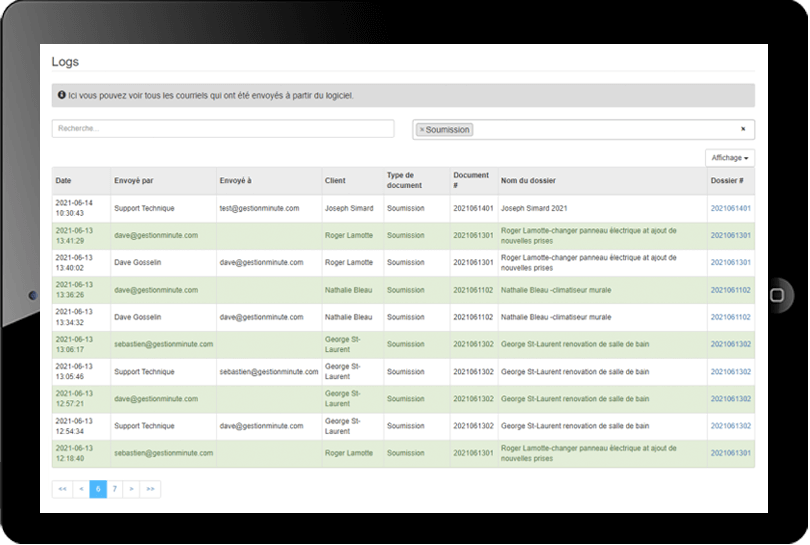Go to next page arrow
The width and height of the screenshot is (810, 545).
click(x=131, y=489)
